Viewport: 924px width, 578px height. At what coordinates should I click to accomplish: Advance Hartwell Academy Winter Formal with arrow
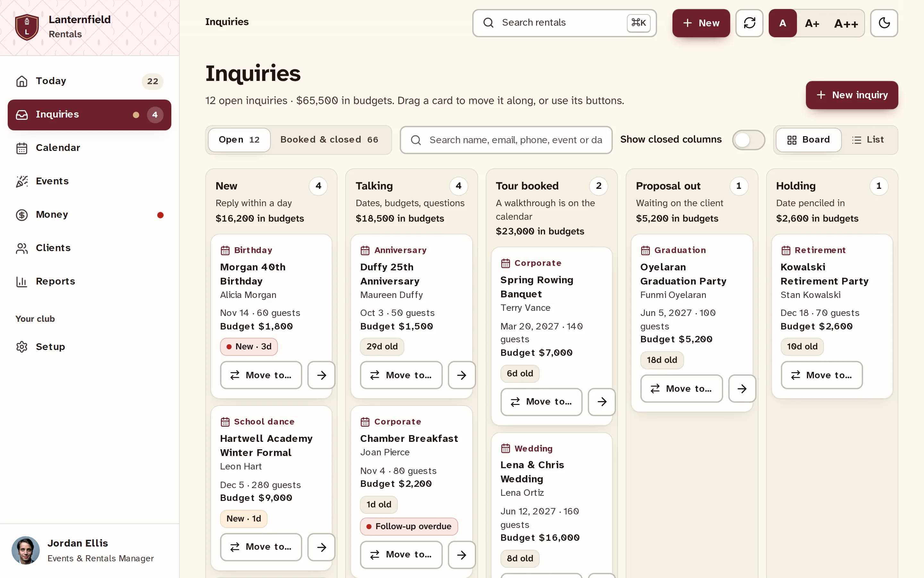321,547
